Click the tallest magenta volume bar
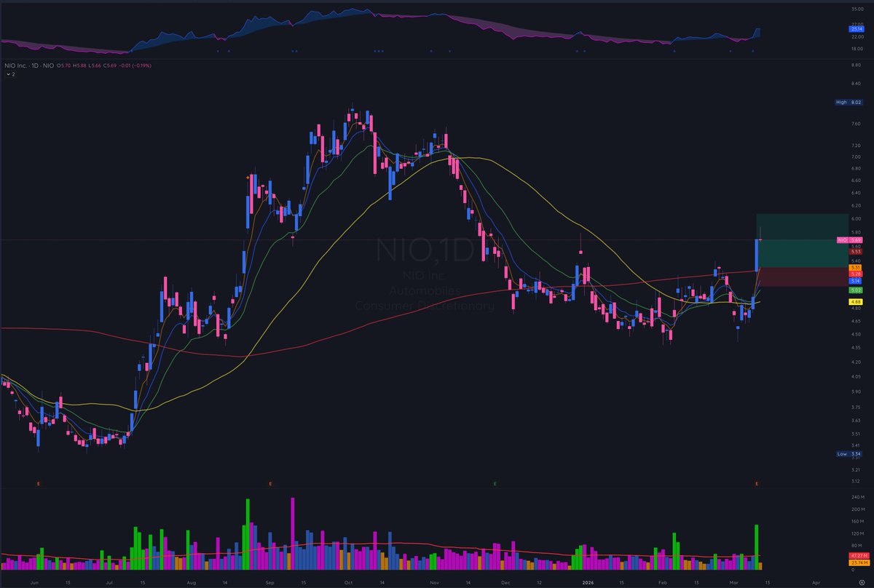This screenshot has width=874, height=588. tap(292, 533)
